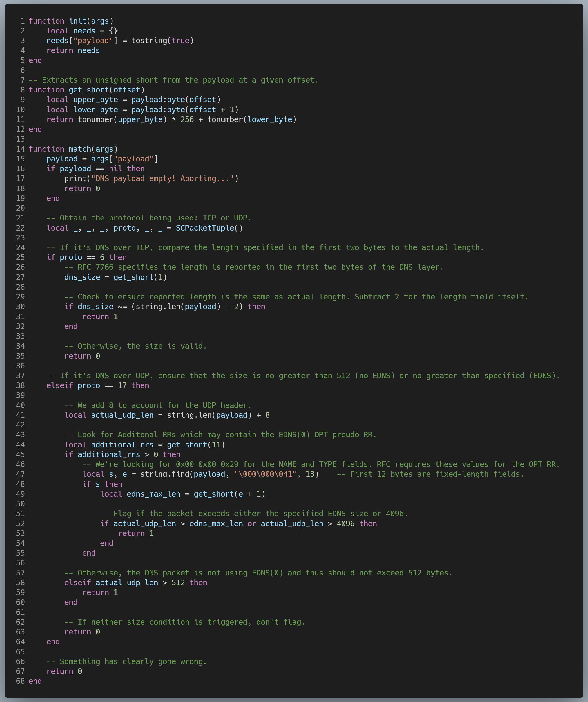This screenshot has height=702, width=588.
Task: Click the number 256 on line 11
Action: coord(187,120)
